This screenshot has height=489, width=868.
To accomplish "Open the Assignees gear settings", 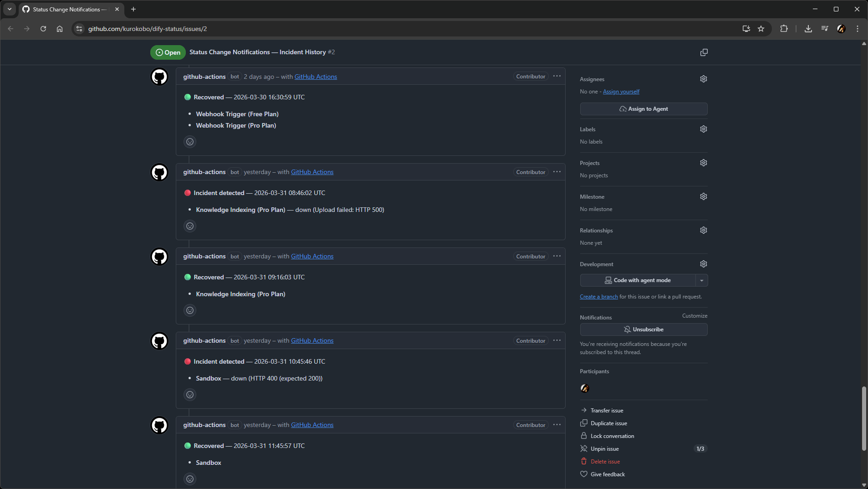I will [x=703, y=79].
